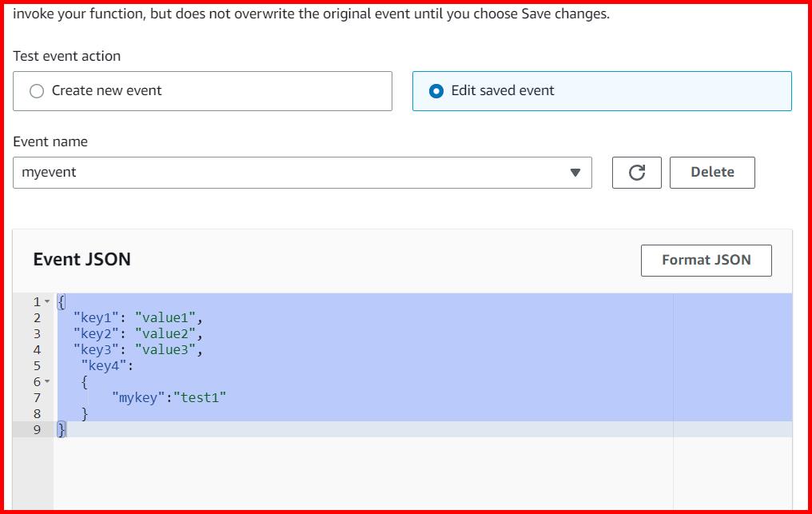Screen dimensions: 812x514
Task: Select the Edit saved event option
Action: coord(435,90)
